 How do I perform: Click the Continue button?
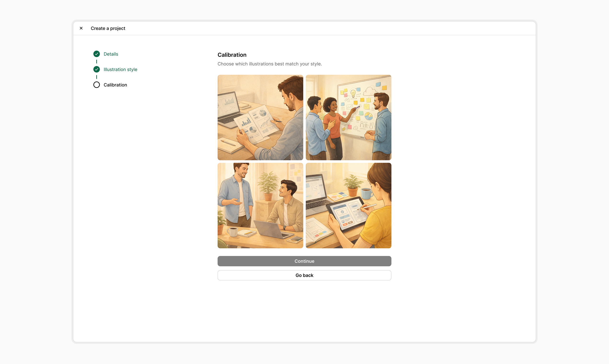(304, 261)
